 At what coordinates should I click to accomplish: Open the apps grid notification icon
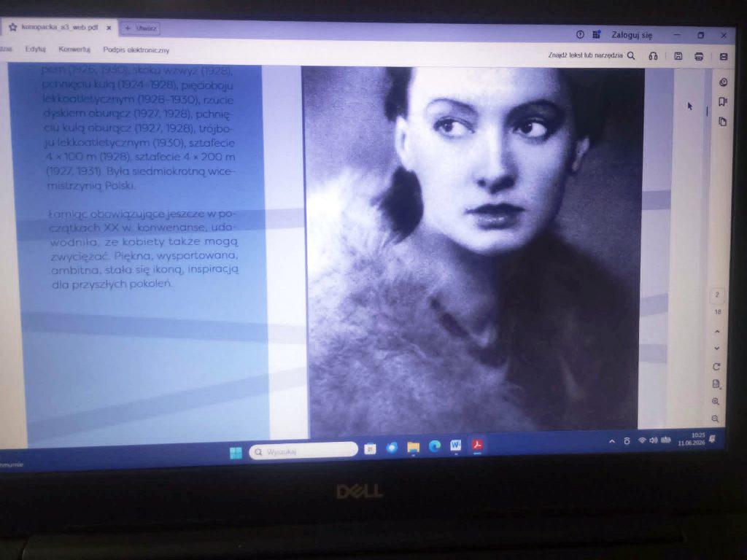596,35
